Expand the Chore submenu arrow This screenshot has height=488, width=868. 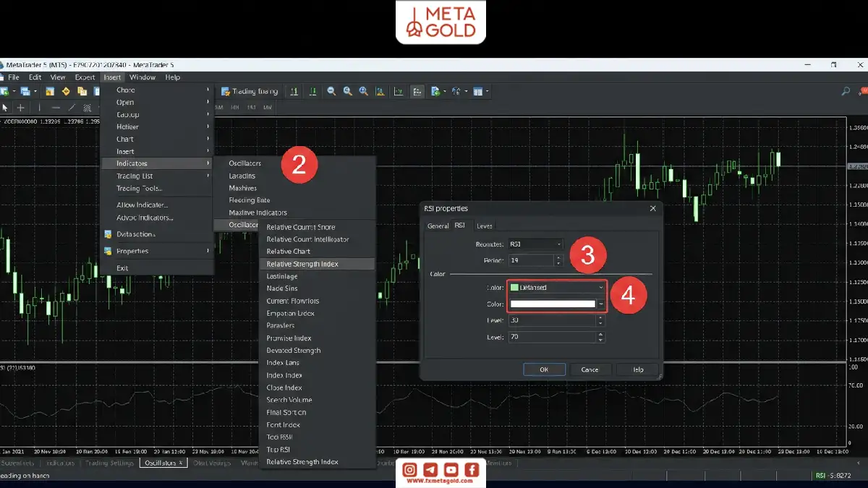click(208, 90)
